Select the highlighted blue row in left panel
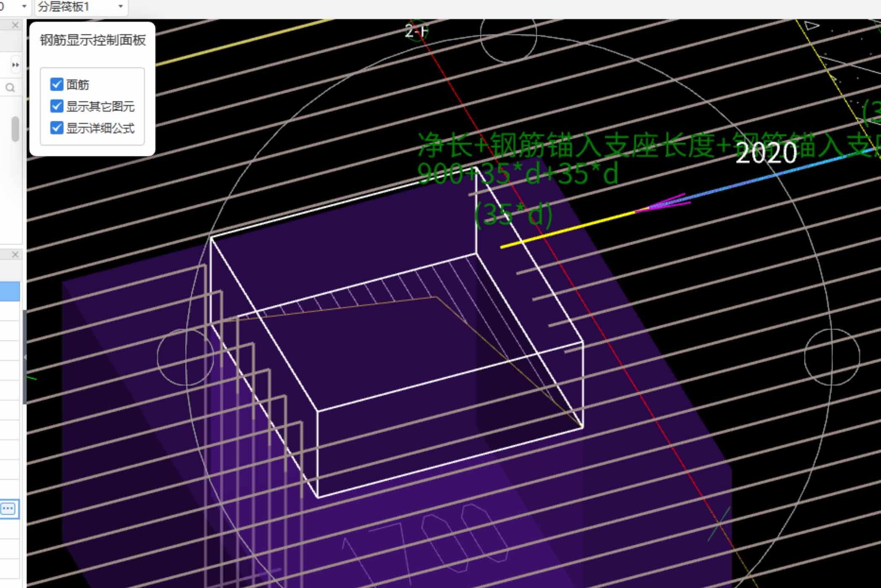Viewport: 881px width, 588px height. point(10,291)
